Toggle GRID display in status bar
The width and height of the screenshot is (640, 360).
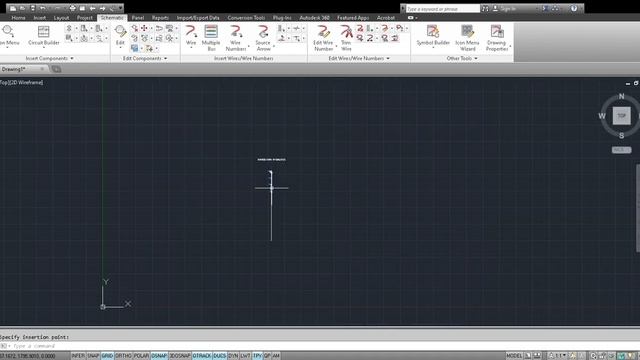[107, 356]
